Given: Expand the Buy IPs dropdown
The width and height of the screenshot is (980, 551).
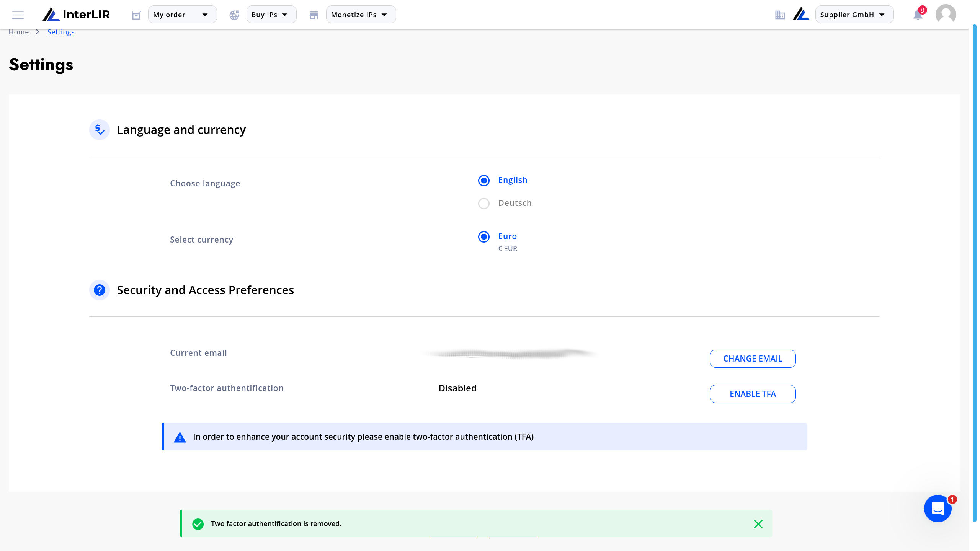Looking at the screenshot, I should pyautogui.click(x=271, y=15).
